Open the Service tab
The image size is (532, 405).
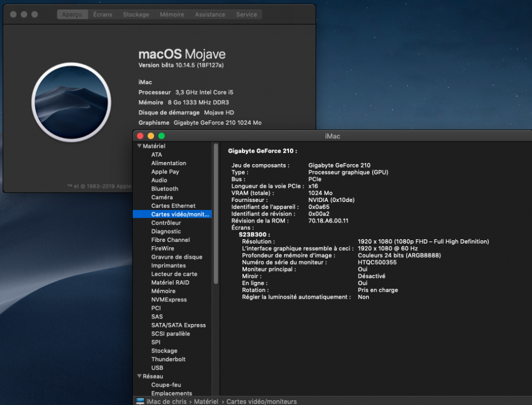tap(247, 15)
